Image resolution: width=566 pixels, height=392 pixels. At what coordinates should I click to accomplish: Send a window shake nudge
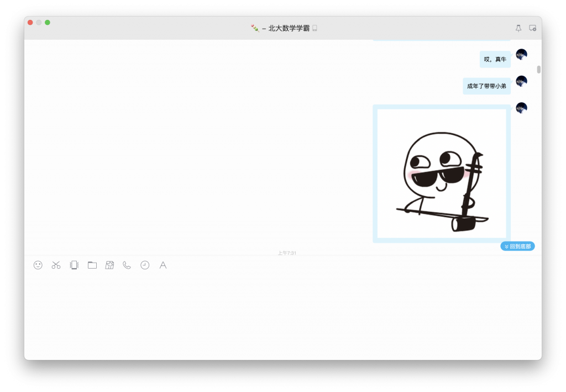click(x=74, y=265)
